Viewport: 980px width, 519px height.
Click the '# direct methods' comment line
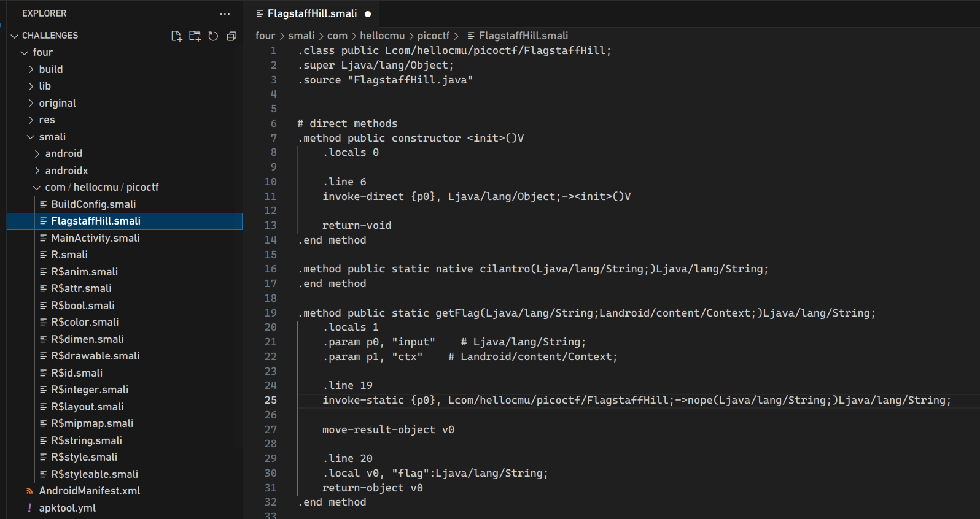pyautogui.click(x=348, y=124)
